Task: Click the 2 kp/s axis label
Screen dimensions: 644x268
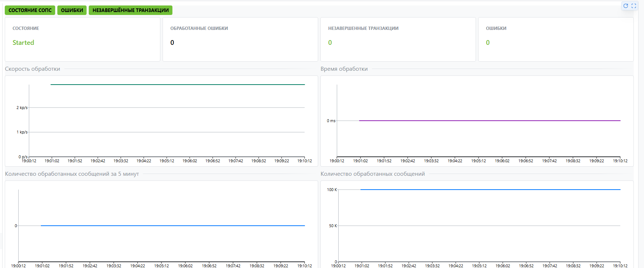Action: click(22, 108)
